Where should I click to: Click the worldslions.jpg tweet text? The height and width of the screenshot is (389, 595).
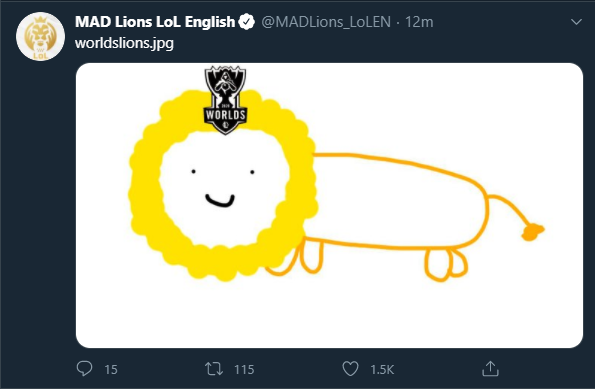(124, 43)
